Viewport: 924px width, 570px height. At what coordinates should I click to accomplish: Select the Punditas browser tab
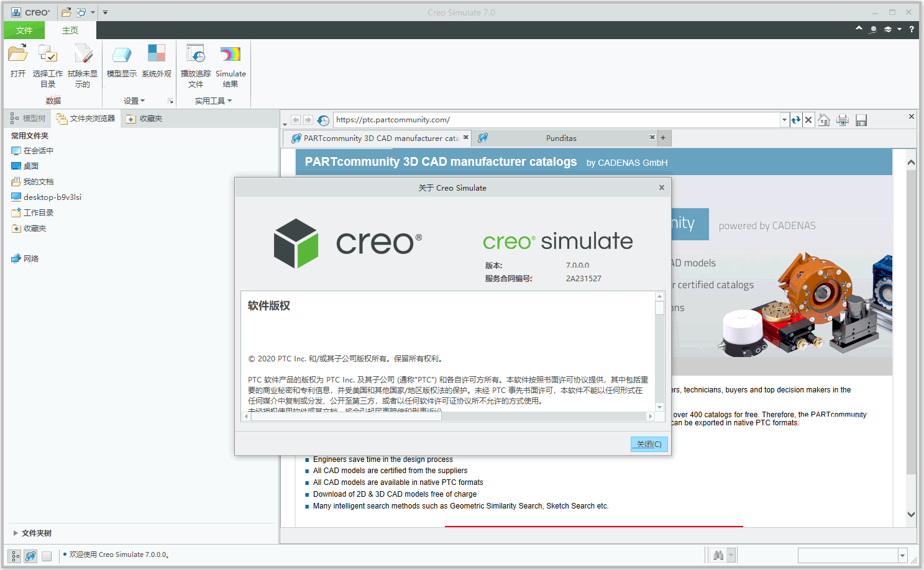(561, 137)
